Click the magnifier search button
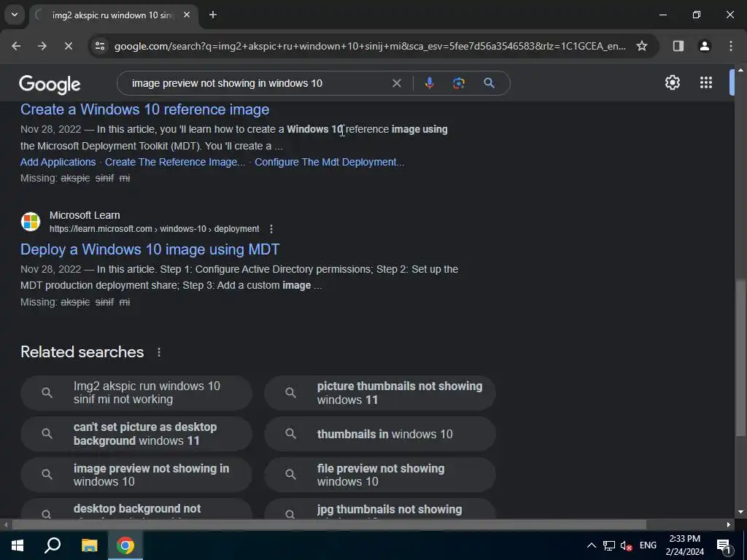This screenshot has width=747, height=560. [x=489, y=83]
